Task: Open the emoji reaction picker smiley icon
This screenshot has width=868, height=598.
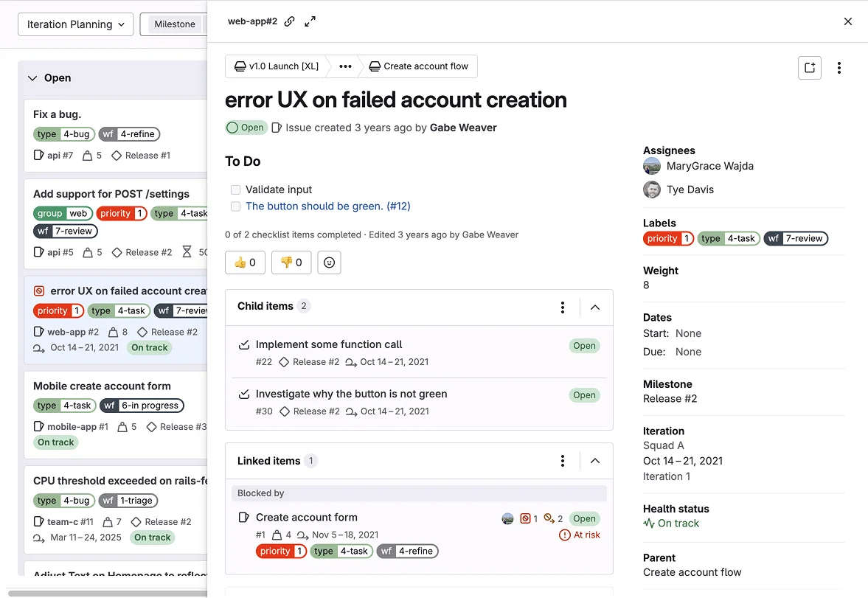Action: pyautogui.click(x=329, y=262)
